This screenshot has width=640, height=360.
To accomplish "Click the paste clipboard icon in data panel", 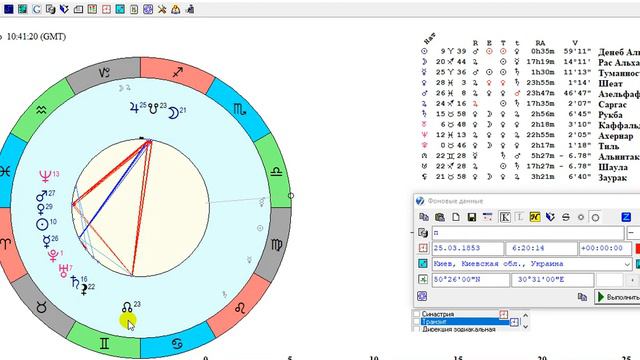I will (440, 217).
